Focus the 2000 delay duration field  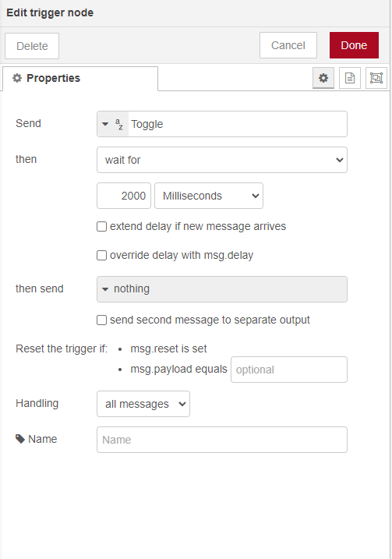click(124, 196)
